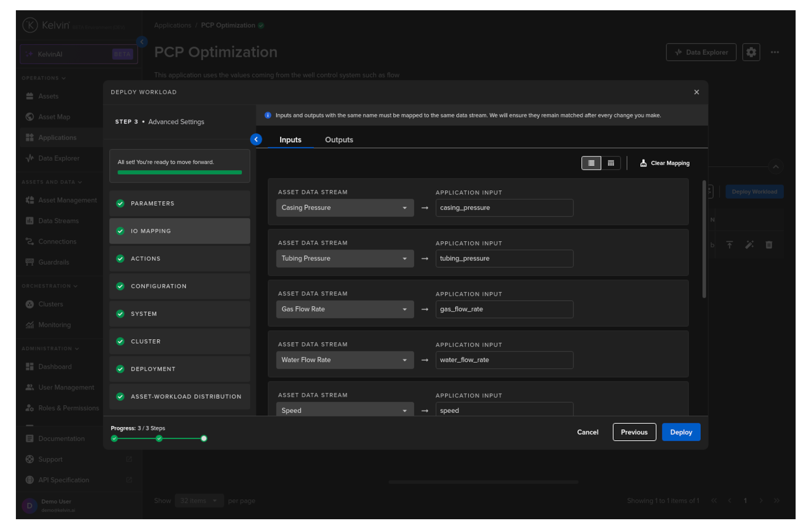Viewport: 812px width, 530px height.
Task: Open settings gear icon near Data Explorer
Action: 751,52
